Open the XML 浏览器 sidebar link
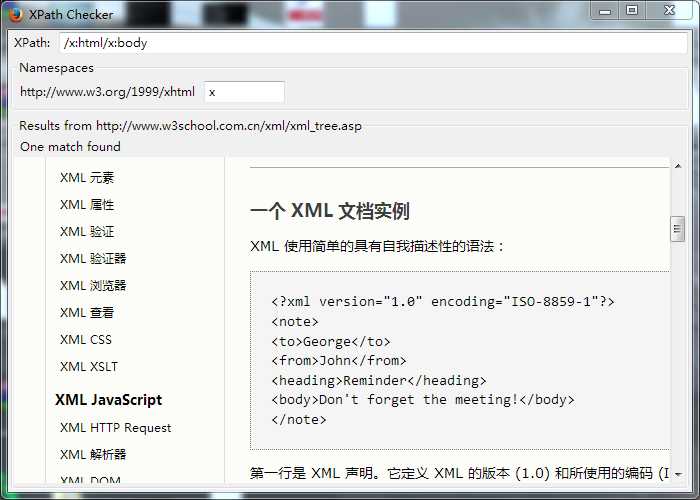The width and height of the screenshot is (700, 500). point(93,286)
